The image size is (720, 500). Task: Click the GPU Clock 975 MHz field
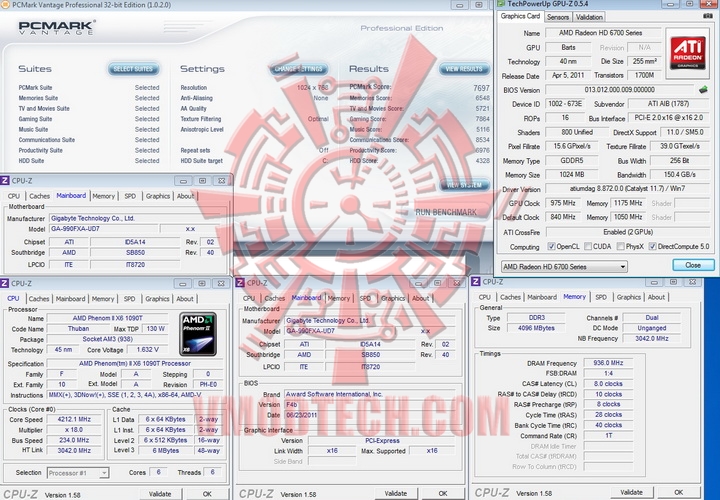pyautogui.click(x=563, y=203)
